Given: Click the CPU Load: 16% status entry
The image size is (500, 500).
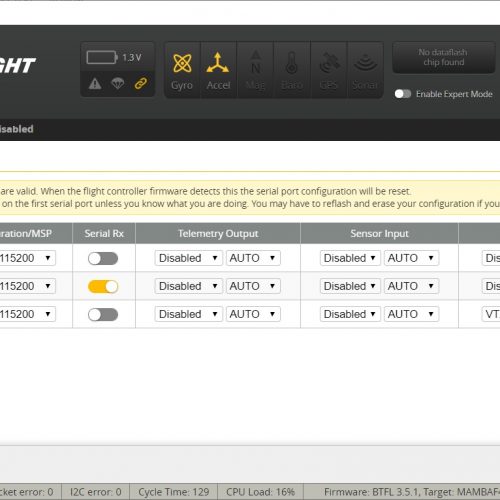Looking at the screenshot, I should coord(260,492).
